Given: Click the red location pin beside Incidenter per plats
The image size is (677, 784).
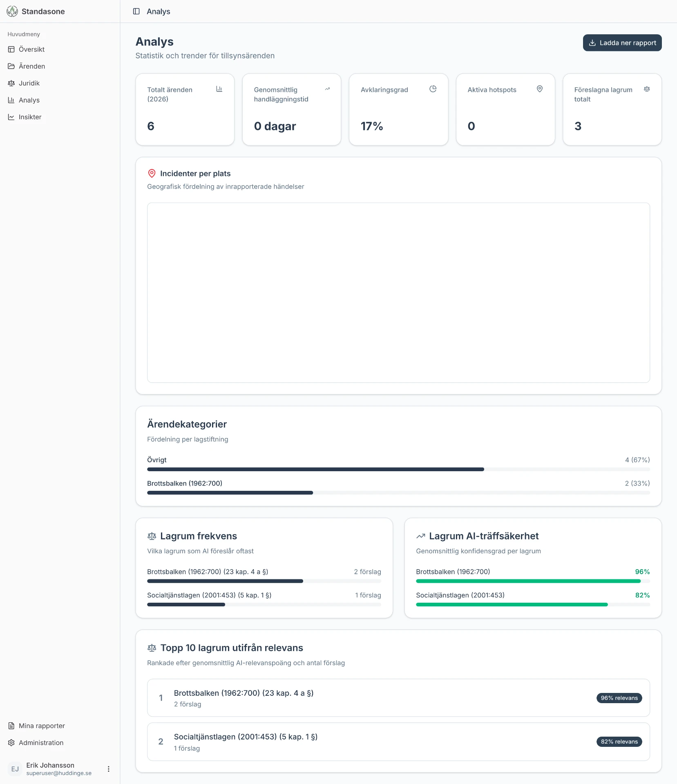Looking at the screenshot, I should (x=152, y=174).
